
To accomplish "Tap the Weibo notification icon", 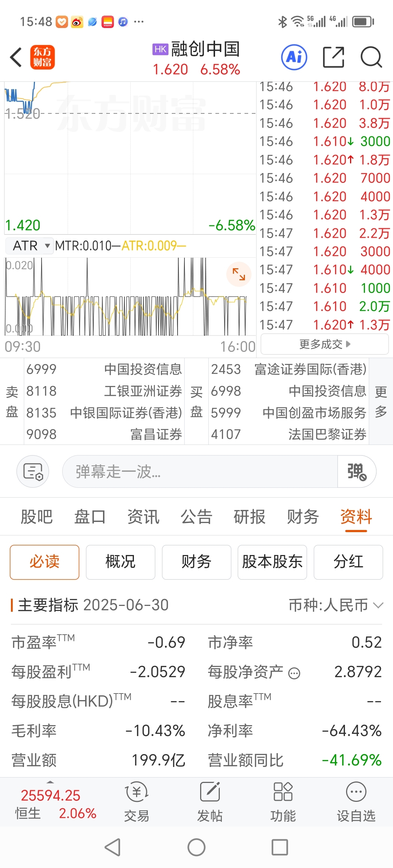I will point(77,22).
